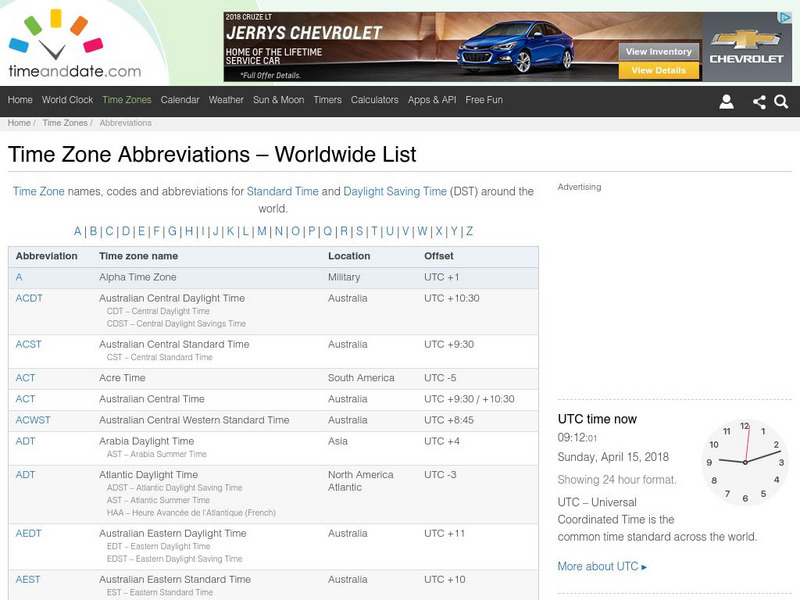Click the analog UTC clock
Screen dimensions: 800x600
click(745, 462)
